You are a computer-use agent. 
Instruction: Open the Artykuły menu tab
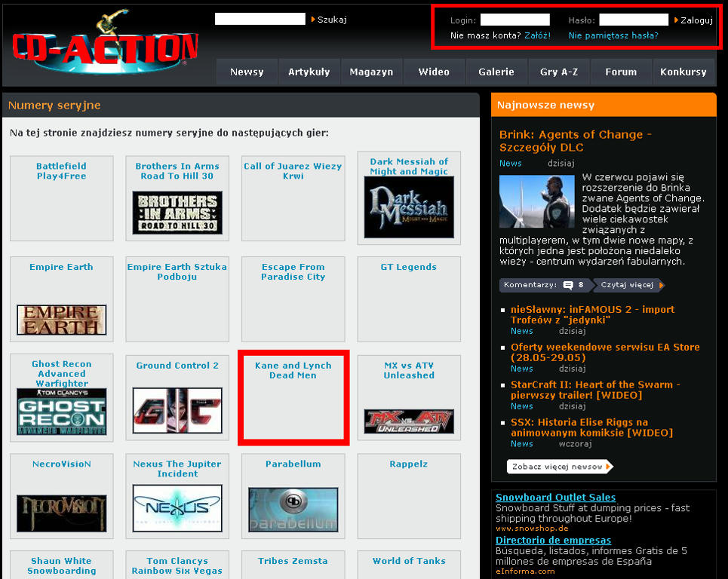pos(309,72)
